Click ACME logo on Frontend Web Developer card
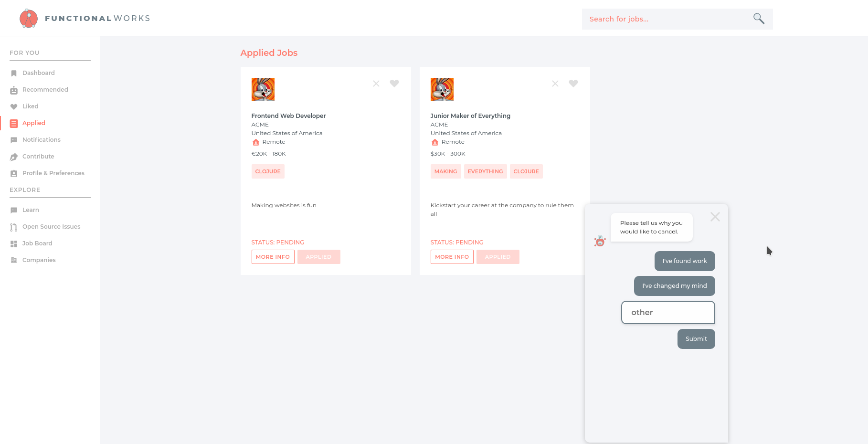This screenshot has height=444, width=868. click(x=263, y=89)
